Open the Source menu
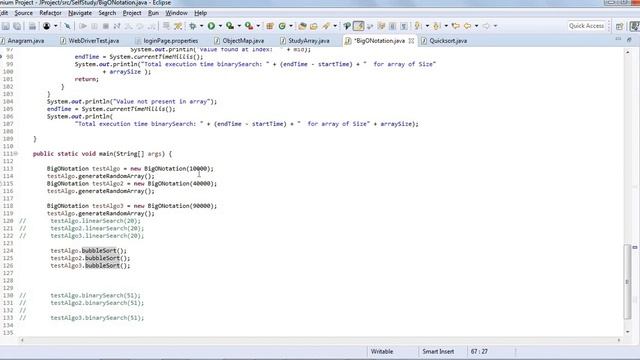The width and height of the screenshot is (640, 360). [x=23, y=13]
